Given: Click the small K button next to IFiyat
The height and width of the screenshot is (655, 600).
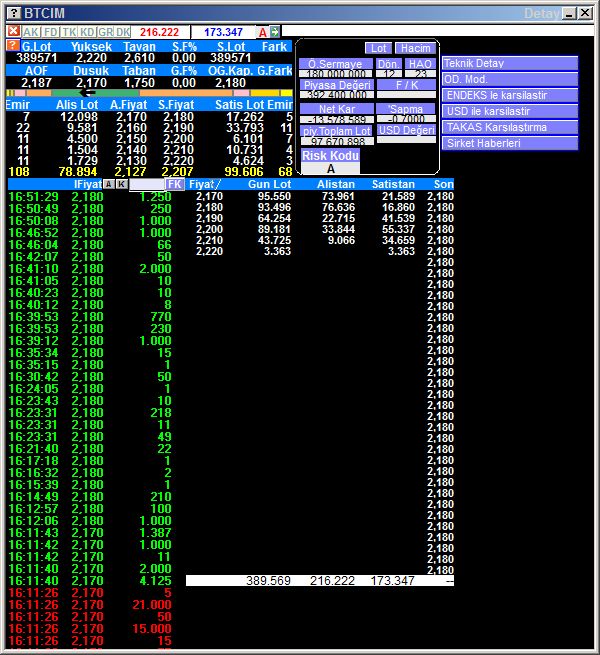Looking at the screenshot, I should click(x=121, y=184).
